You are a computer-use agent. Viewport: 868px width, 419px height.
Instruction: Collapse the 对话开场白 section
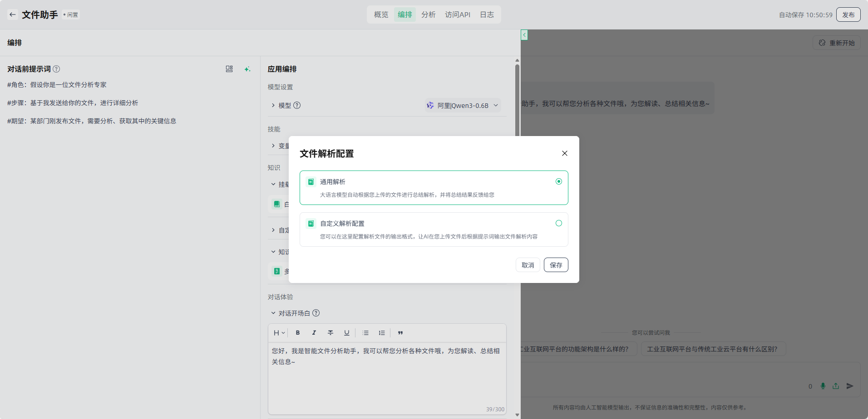pos(273,313)
